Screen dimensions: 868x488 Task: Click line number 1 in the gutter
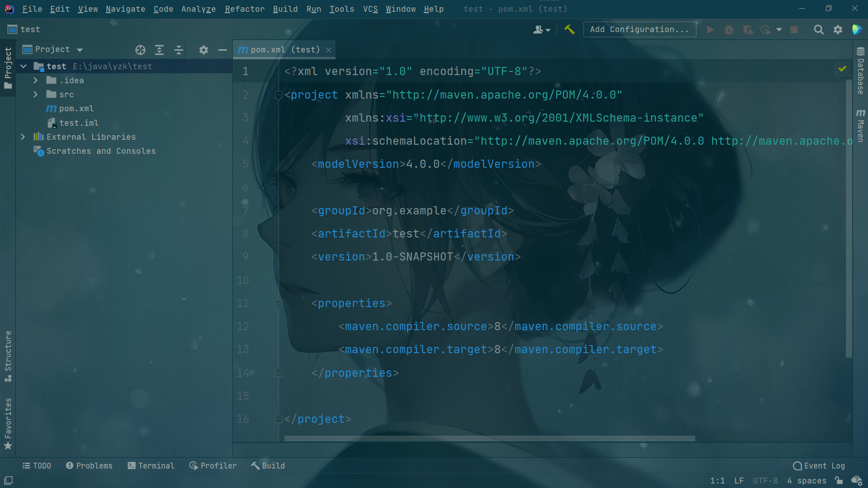[246, 71]
